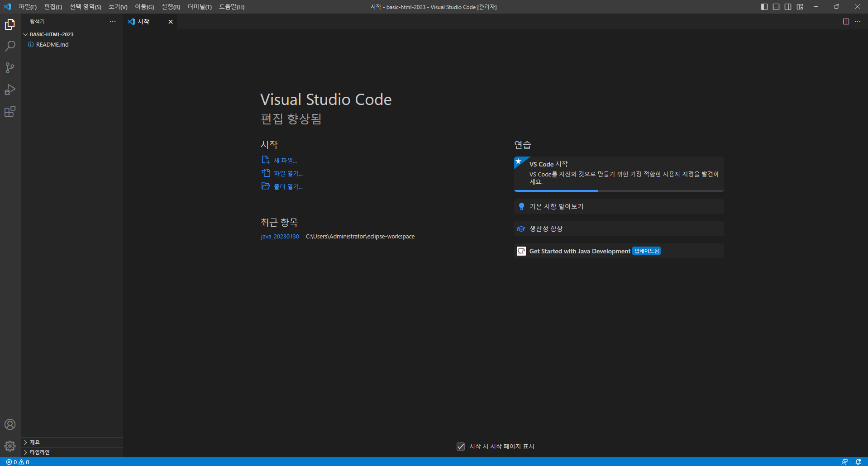
Task: Open the Source Control view icon
Action: pyautogui.click(x=10, y=68)
